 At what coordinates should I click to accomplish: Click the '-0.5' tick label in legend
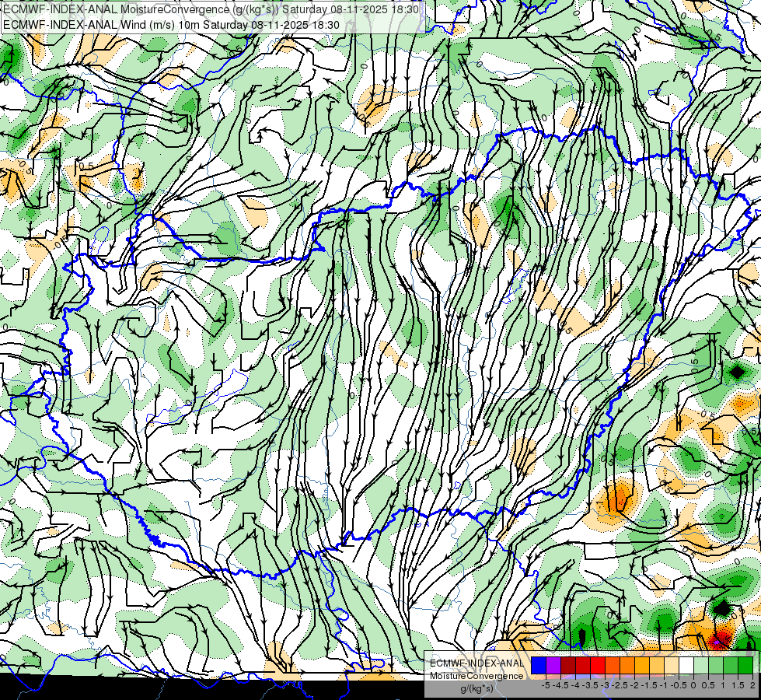[679, 685]
